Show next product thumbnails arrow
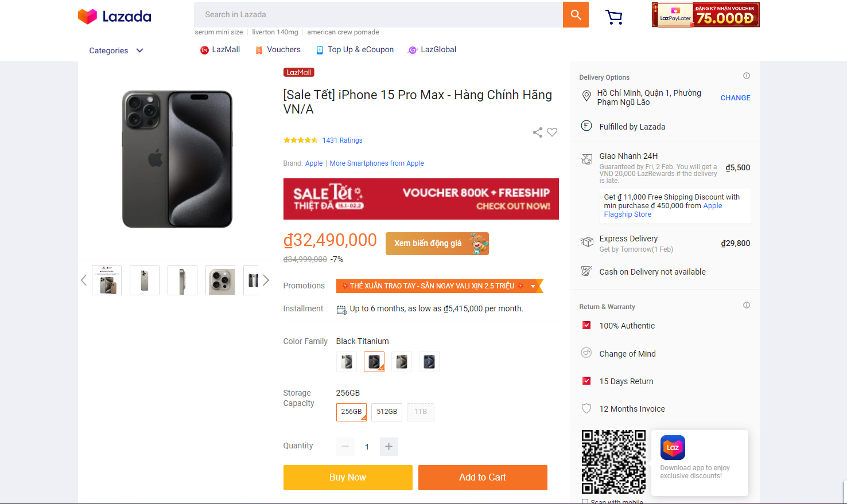The image size is (847, 504). (266, 280)
